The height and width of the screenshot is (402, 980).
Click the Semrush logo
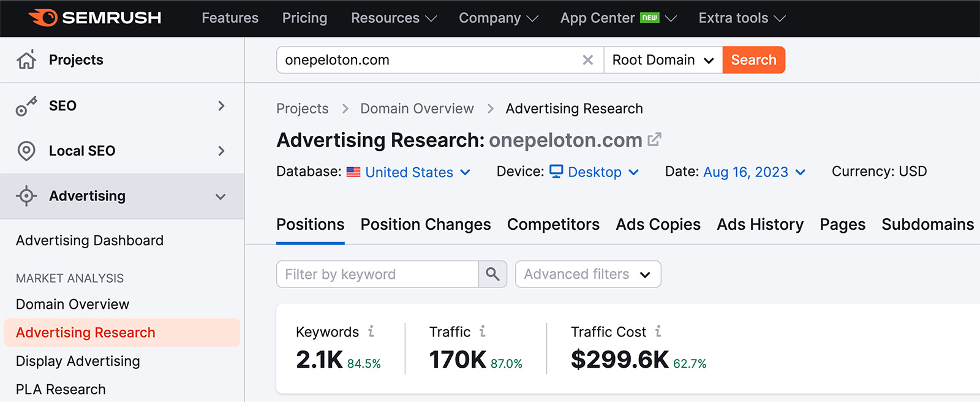(x=95, y=18)
